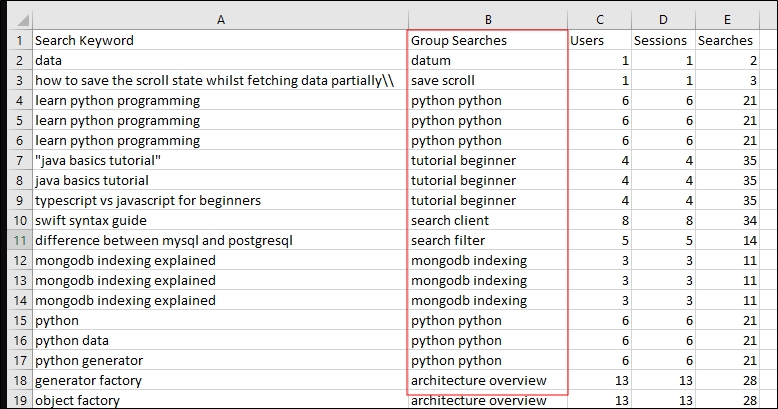This screenshot has width=778, height=409.
Task: Select column C header
Action: [599, 19]
